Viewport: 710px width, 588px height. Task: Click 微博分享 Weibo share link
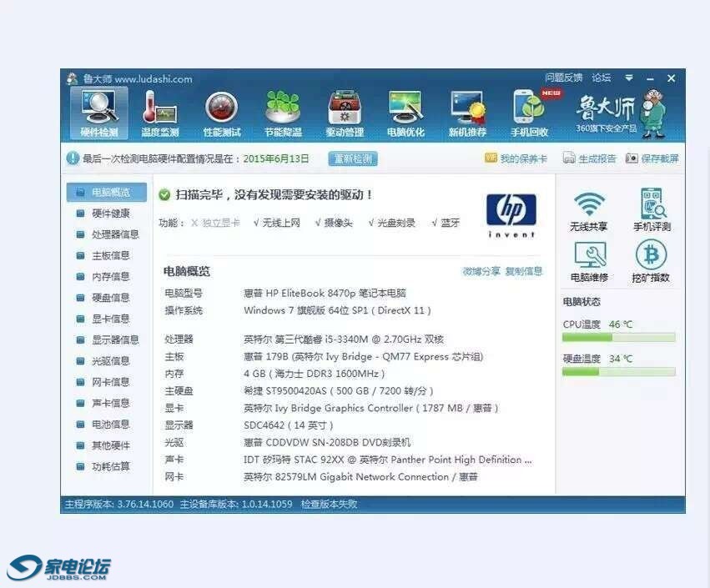click(x=481, y=271)
